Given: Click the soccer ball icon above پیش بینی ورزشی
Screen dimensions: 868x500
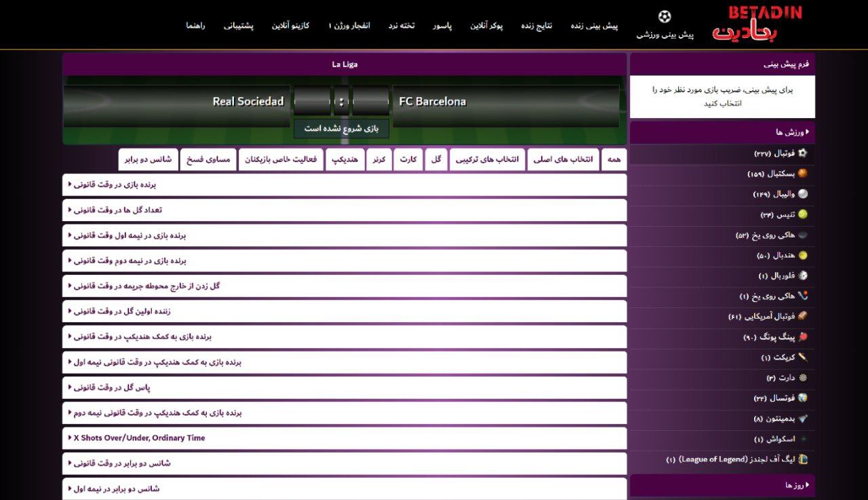Looking at the screenshot, I should tap(663, 15).
